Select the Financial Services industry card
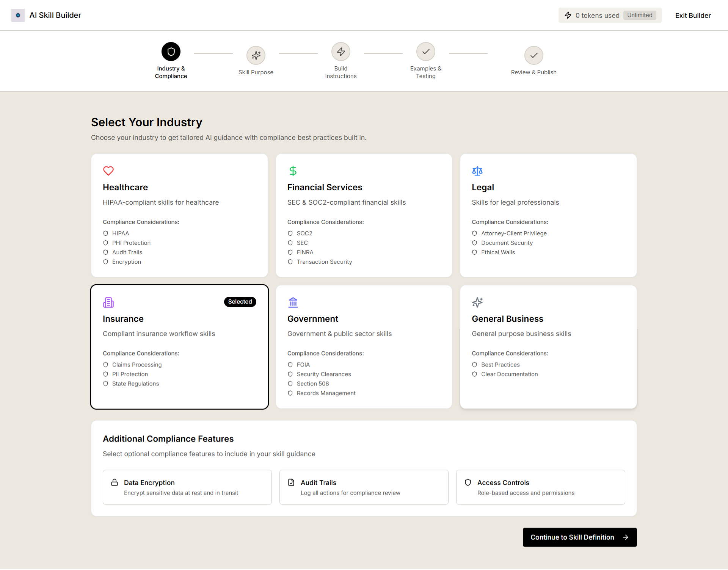The width and height of the screenshot is (728, 570). 364,215
